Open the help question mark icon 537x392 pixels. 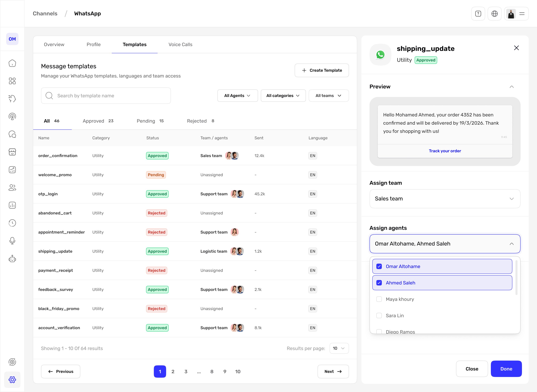pyautogui.click(x=478, y=14)
